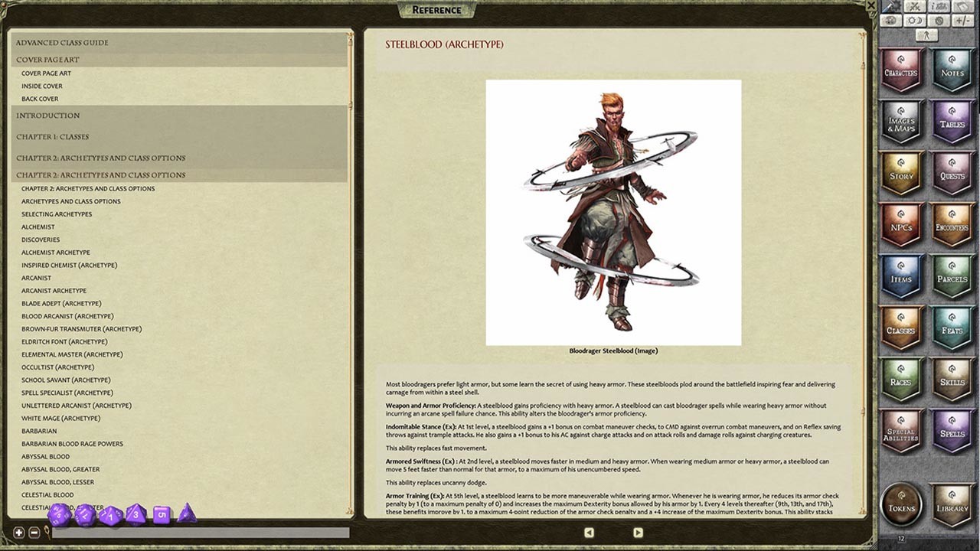Open the Tokens panel
The image size is (980, 551).
pos(901,504)
